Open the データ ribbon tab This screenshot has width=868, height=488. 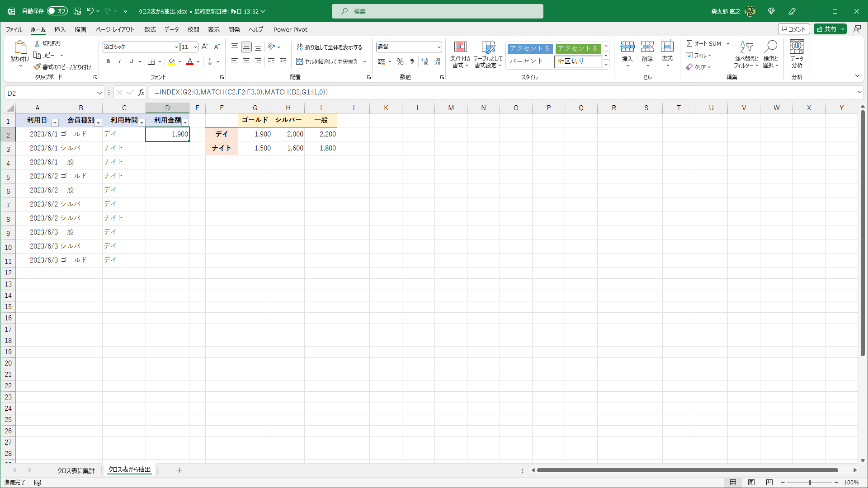click(171, 29)
